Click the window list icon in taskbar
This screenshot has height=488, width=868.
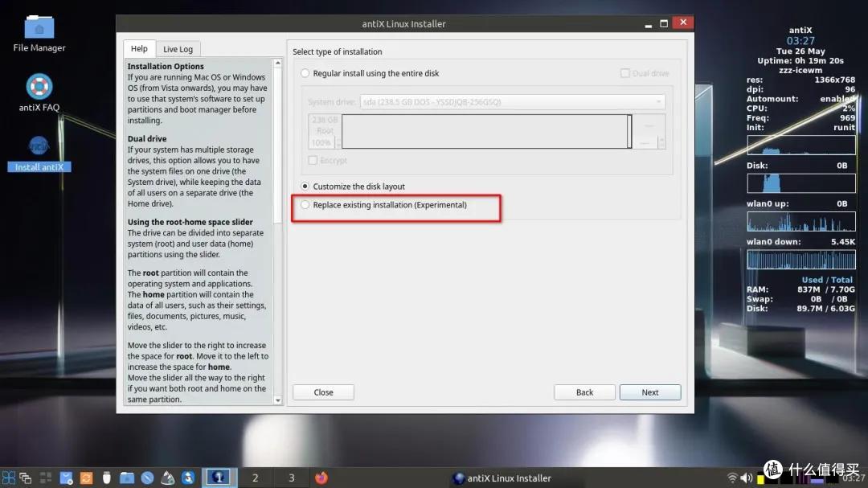(26, 478)
